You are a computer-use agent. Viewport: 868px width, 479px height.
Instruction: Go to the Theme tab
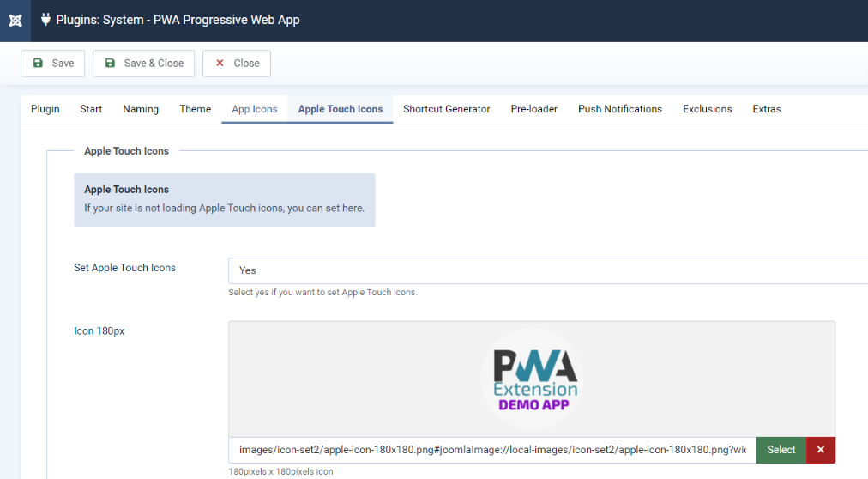(x=195, y=109)
